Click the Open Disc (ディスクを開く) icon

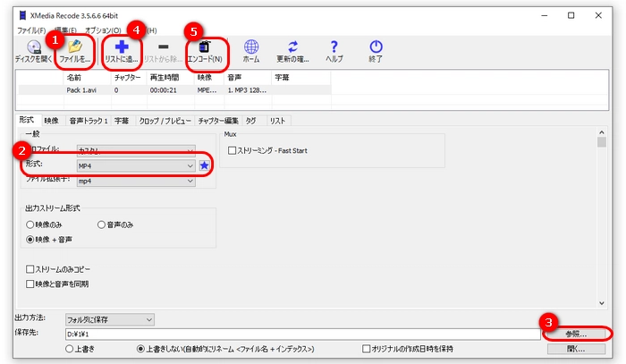[33, 49]
